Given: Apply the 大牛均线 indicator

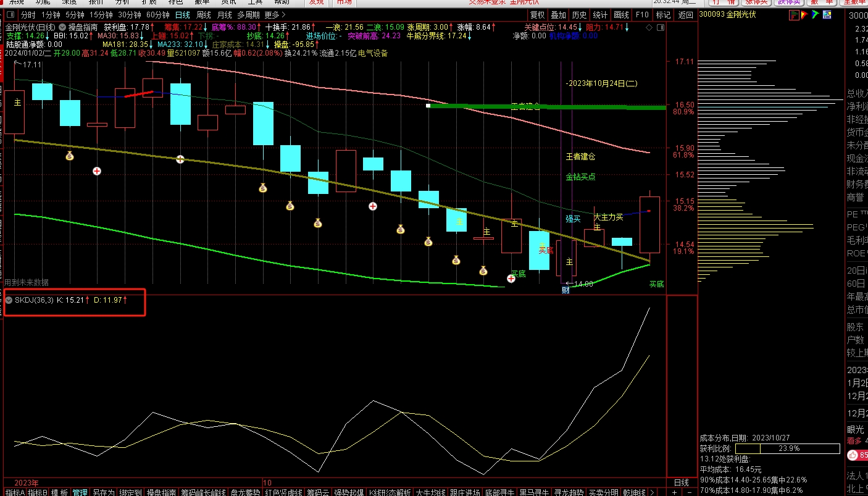Looking at the screenshot, I should click(x=430, y=492).
